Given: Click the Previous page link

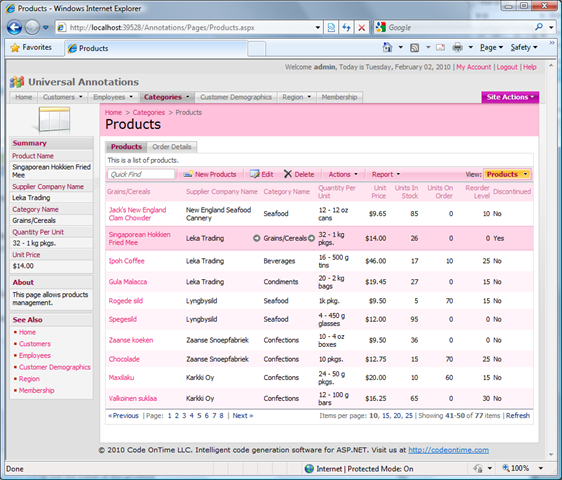Looking at the screenshot, I should tap(123, 415).
